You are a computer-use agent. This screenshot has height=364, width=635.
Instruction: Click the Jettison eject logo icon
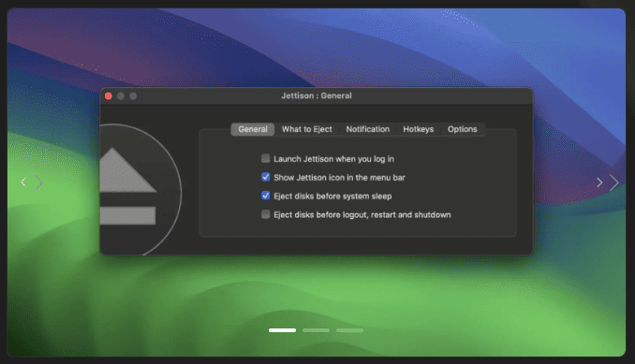pos(140,189)
